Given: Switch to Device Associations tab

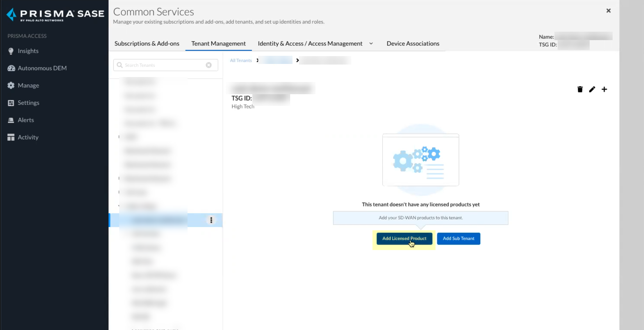Looking at the screenshot, I should [413, 44].
